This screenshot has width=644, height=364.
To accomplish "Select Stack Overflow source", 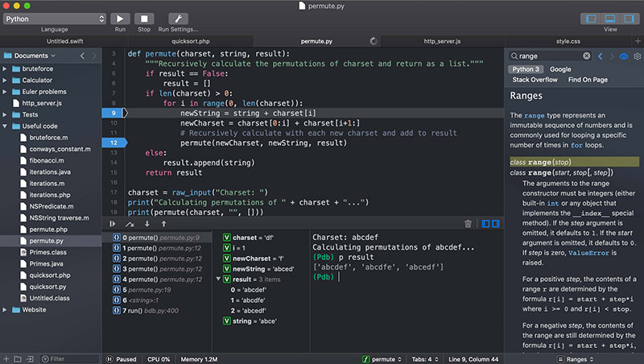I will [x=535, y=80].
